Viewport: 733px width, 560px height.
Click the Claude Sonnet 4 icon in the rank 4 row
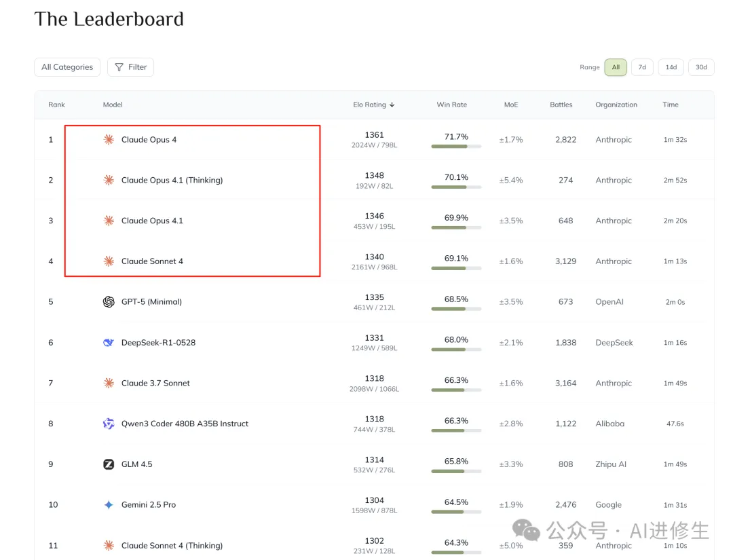[x=109, y=261]
